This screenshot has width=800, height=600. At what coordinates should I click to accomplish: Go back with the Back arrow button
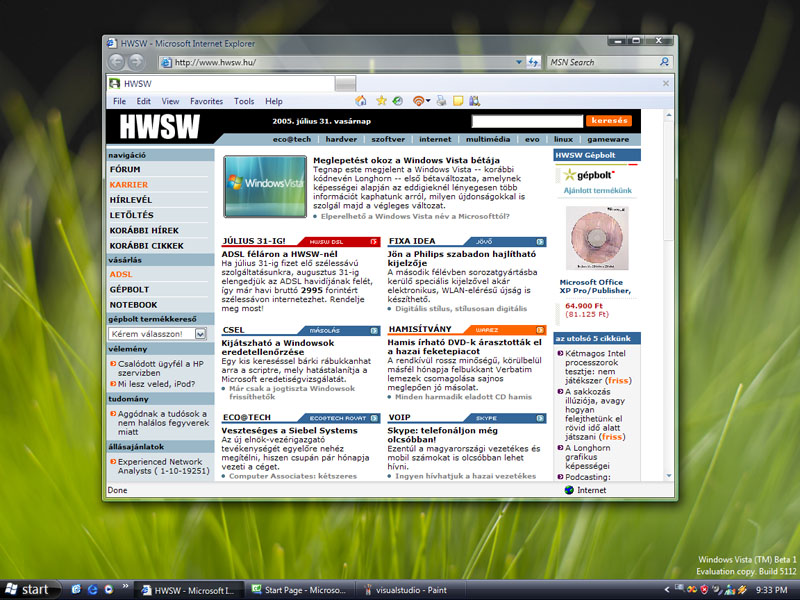pos(116,62)
